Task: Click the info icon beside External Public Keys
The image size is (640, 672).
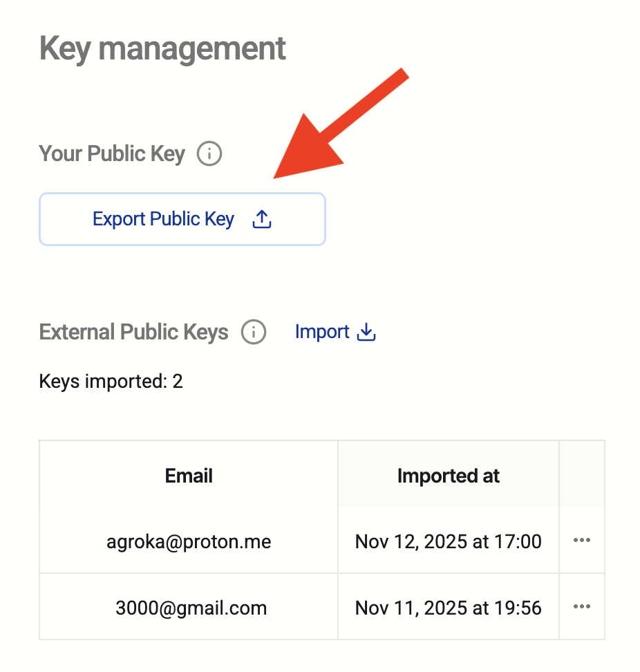Action: tap(254, 333)
